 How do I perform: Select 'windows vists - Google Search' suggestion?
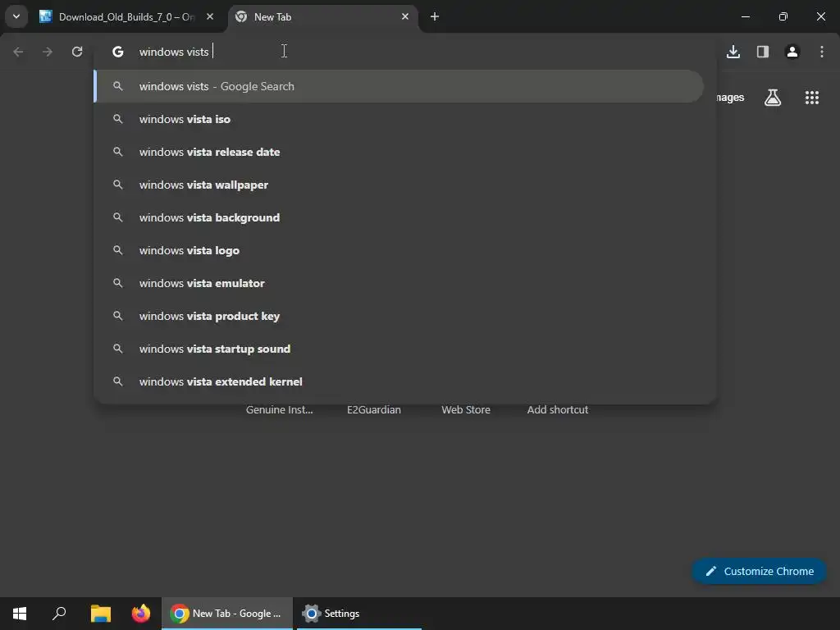(399, 86)
